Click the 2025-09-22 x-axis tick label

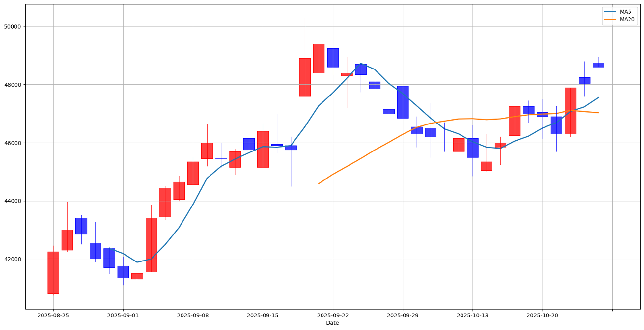(x=333, y=316)
